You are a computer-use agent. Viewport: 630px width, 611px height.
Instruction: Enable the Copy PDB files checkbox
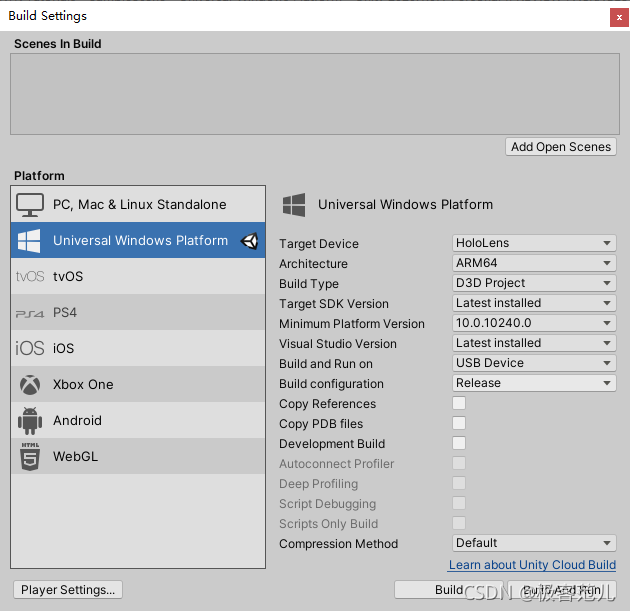(x=459, y=423)
